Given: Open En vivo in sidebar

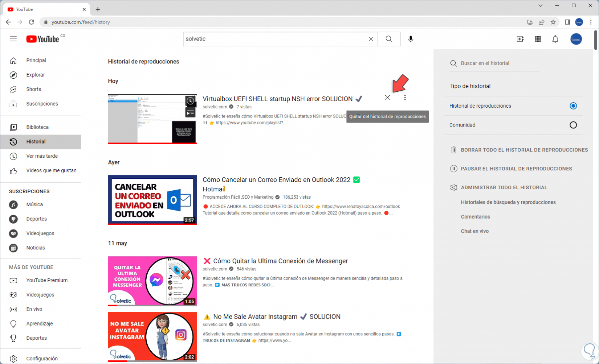Looking at the screenshot, I should 41,309.
